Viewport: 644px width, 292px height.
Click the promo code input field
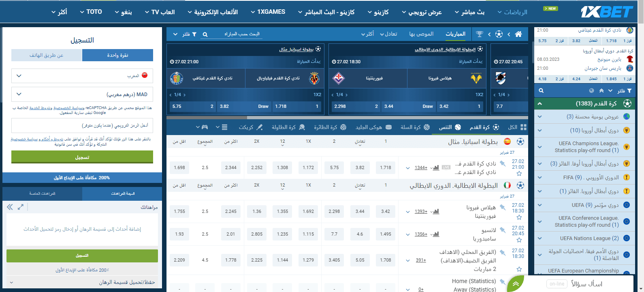(82, 126)
